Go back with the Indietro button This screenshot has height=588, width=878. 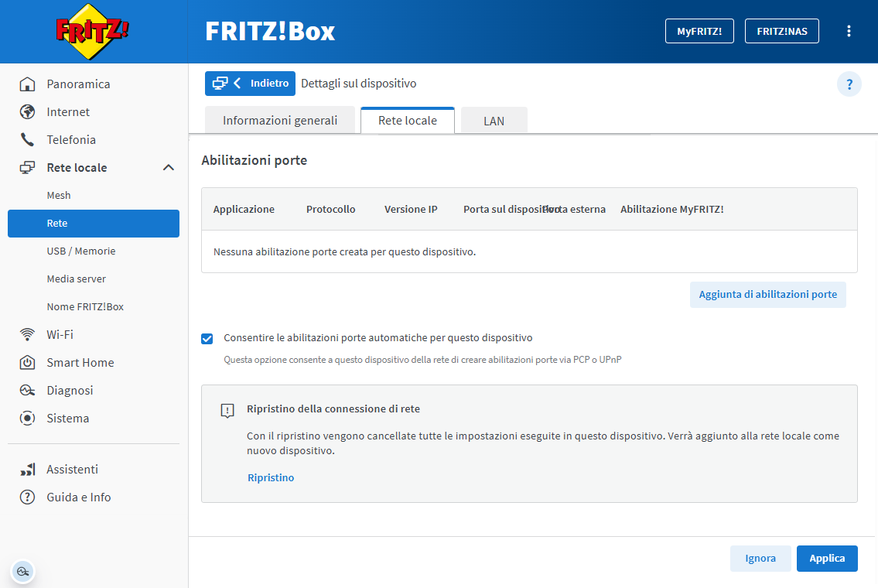click(x=251, y=84)
